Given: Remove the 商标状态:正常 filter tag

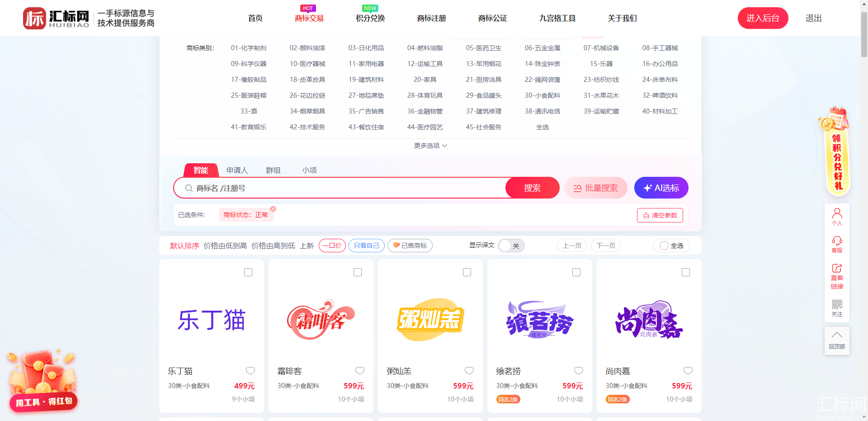Looking at the screenshot, I should [273, 209].
